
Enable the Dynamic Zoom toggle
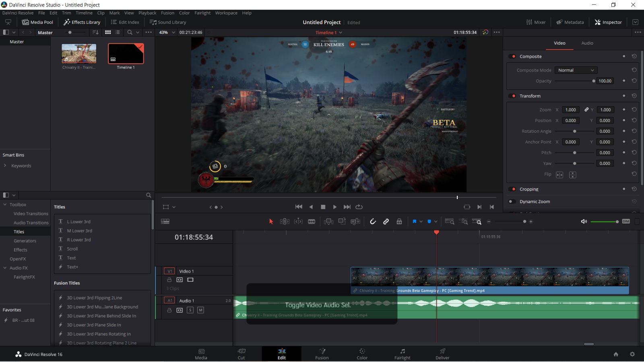click(512, 202)
